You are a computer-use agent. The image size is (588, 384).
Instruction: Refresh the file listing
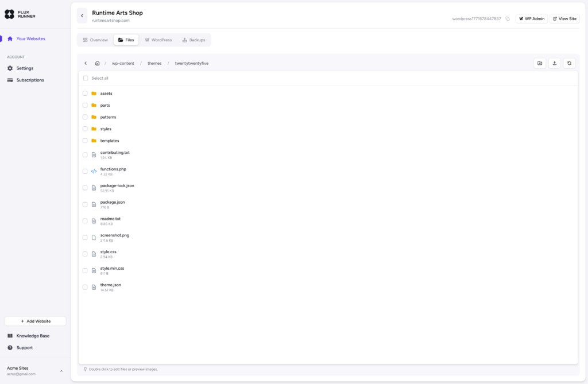tap(569, 63)
